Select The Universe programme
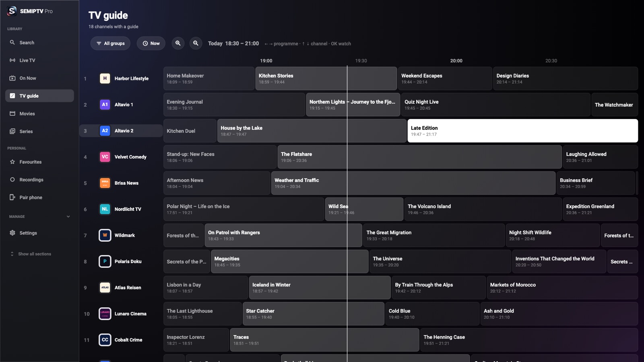 pos(440,261)
